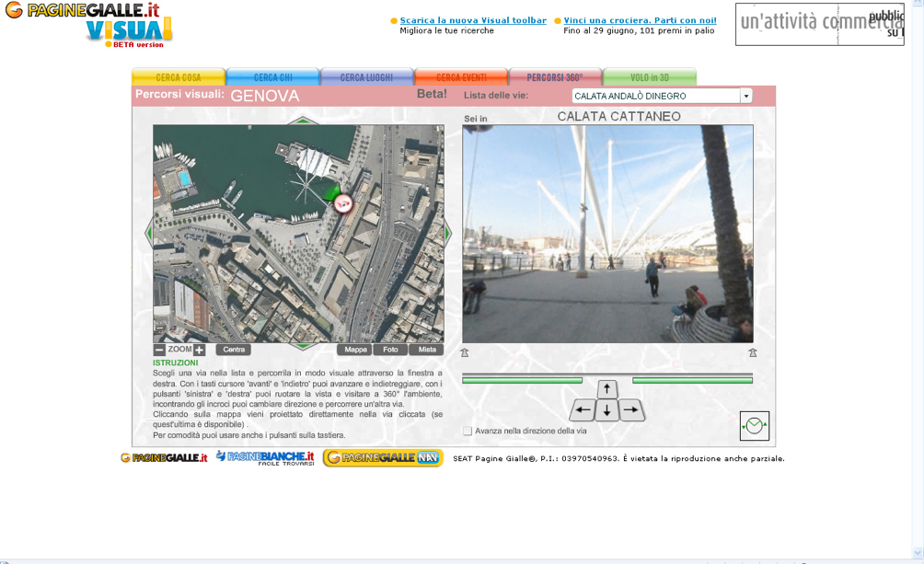Open the 'Lista delle vie' street dropdown
The height and width of the screenshot is (564, 924).
(x=662, y=96)
